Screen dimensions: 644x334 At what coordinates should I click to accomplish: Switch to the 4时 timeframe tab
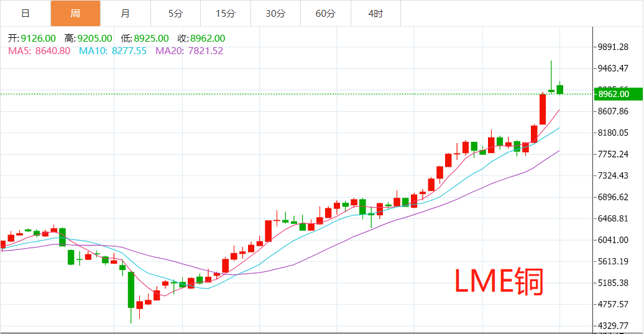(x=375, y=13)
